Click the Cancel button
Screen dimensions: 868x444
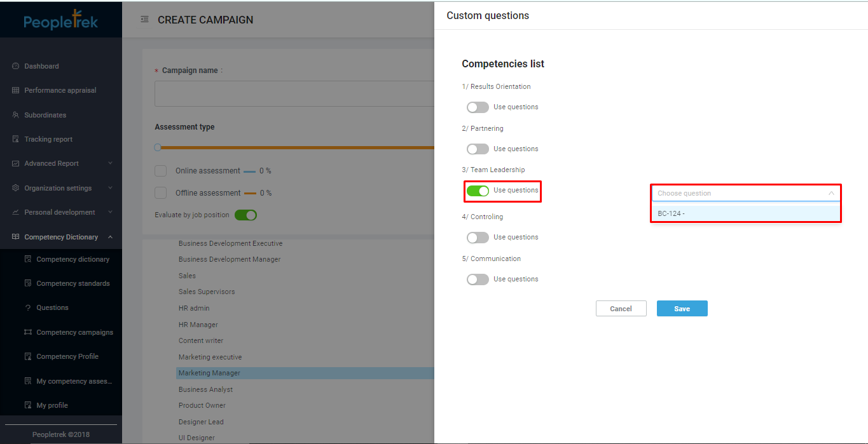621,309
